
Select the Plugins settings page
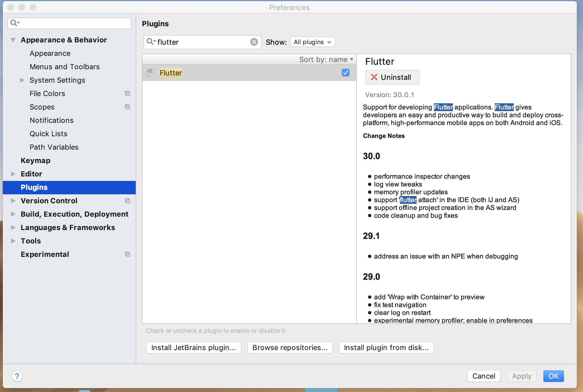(69, 187)
